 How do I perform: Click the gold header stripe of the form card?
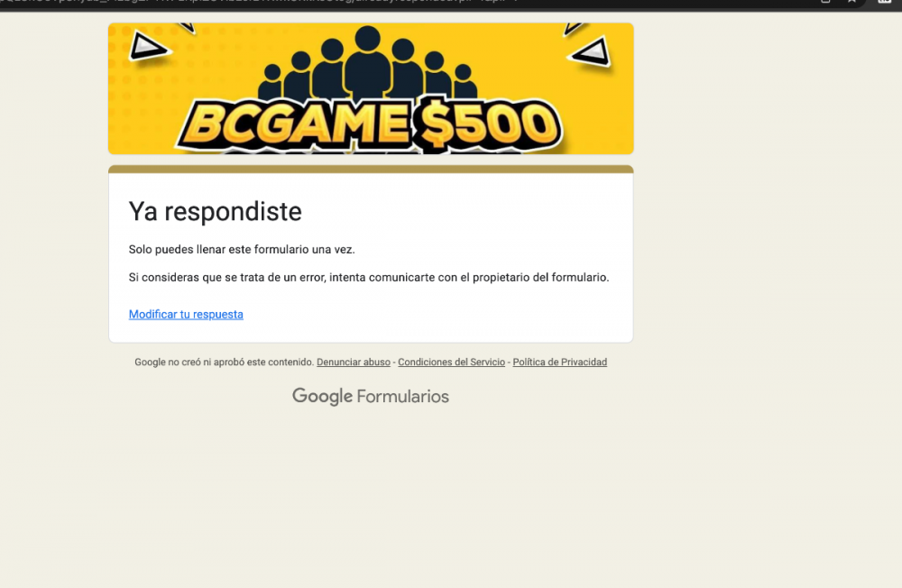[370, 168]
